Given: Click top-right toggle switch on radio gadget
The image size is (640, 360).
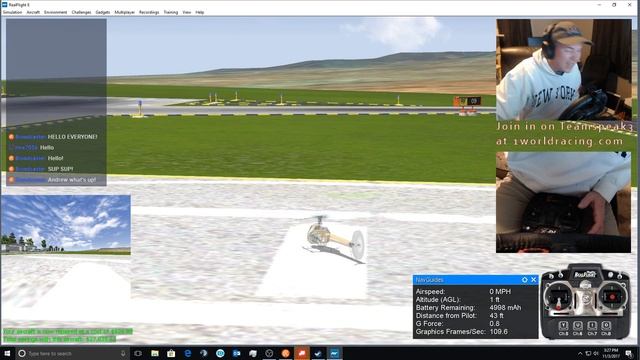Looking at the screenshot, I should (x=620, y=274).
